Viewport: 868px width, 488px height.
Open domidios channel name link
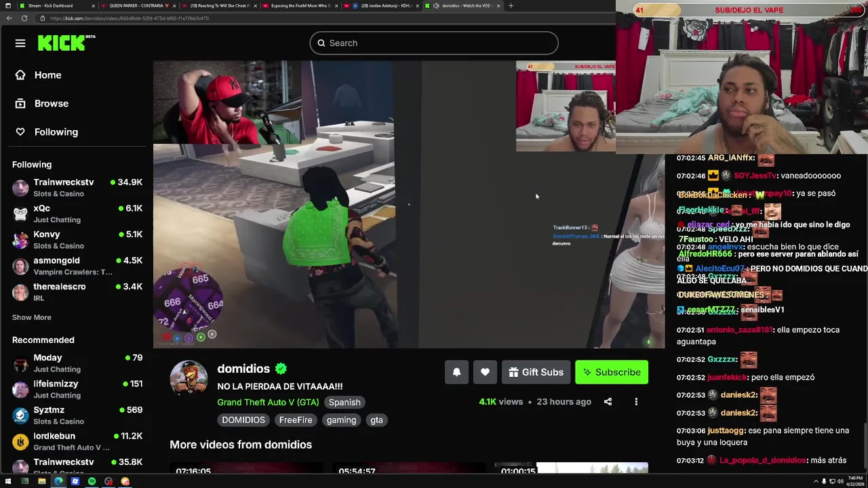243,369
